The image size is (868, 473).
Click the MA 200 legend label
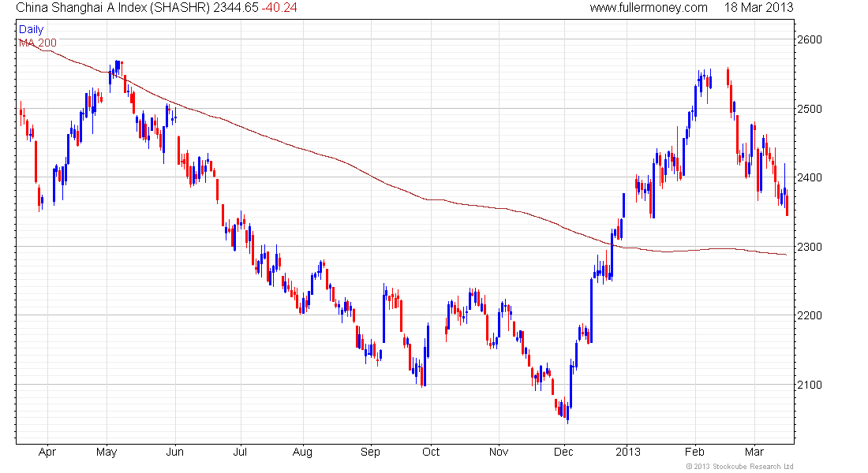pos(38,43)
